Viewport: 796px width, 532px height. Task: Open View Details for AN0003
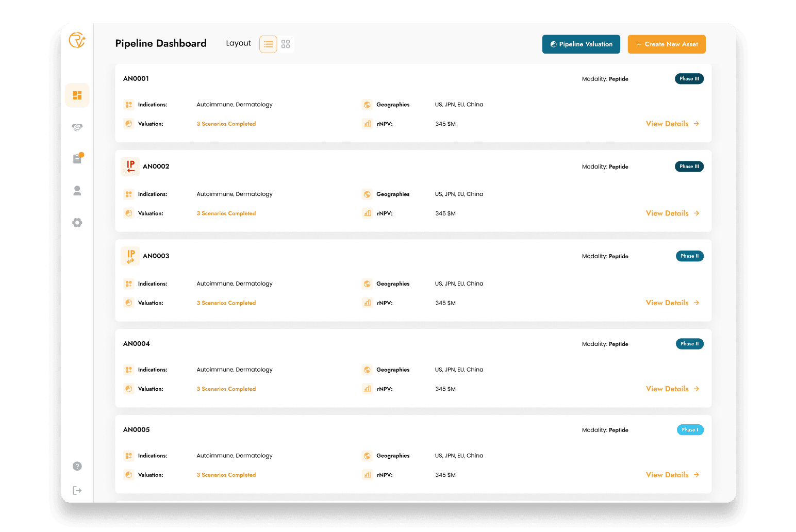(672, 303)
